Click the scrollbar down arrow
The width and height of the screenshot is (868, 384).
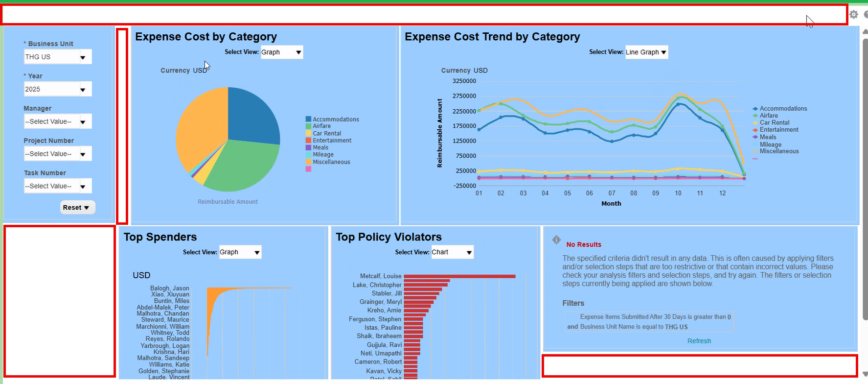865,374
